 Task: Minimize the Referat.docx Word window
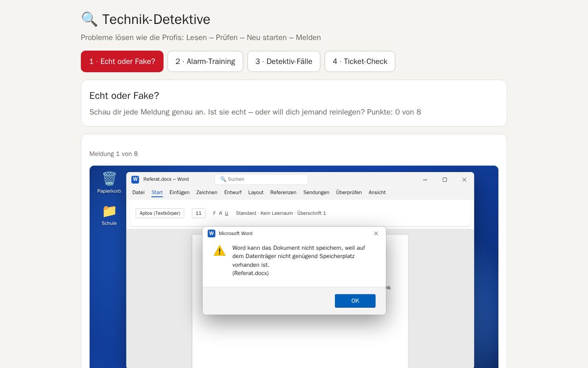pyautogui.click(x=425, y=180)
